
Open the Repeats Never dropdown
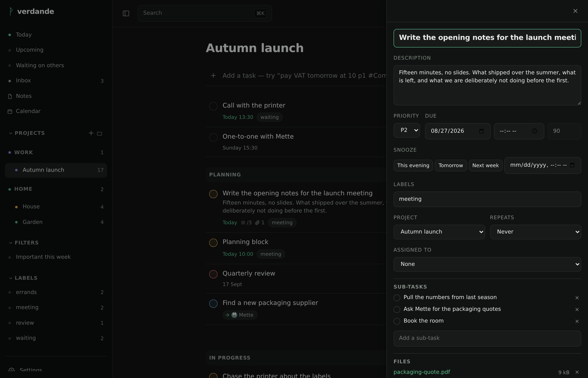tap(535, 232)
